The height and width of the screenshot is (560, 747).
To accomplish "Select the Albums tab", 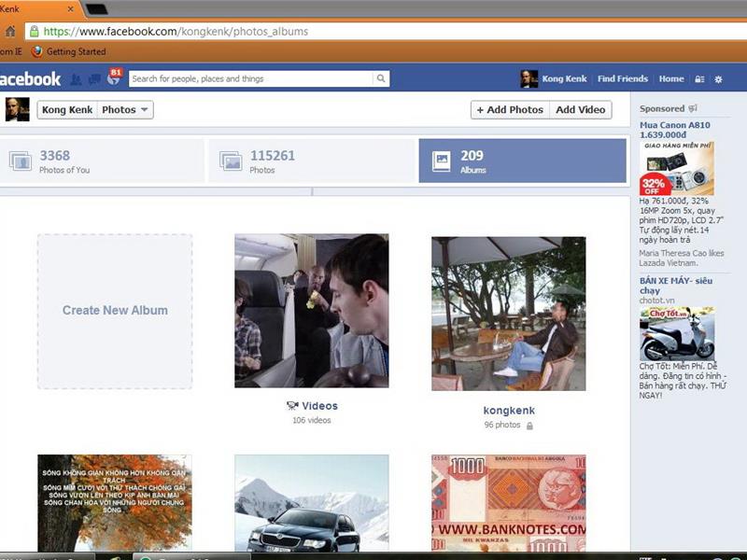I will coord(523,159).
